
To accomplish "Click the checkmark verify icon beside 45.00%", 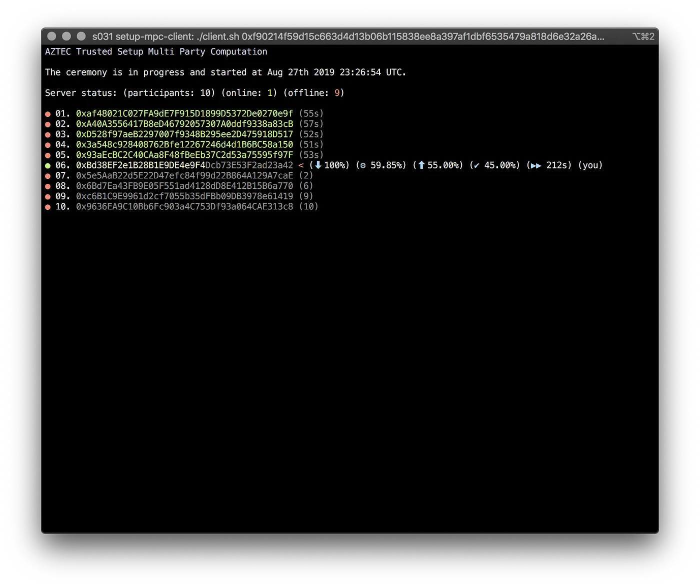I will click(x=476, y=165).
